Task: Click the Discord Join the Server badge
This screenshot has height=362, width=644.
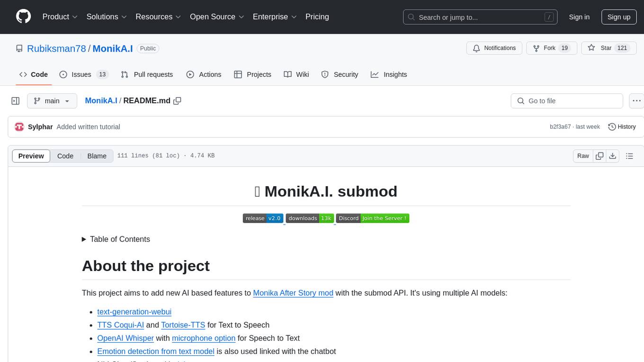Action: click(373, 218)
